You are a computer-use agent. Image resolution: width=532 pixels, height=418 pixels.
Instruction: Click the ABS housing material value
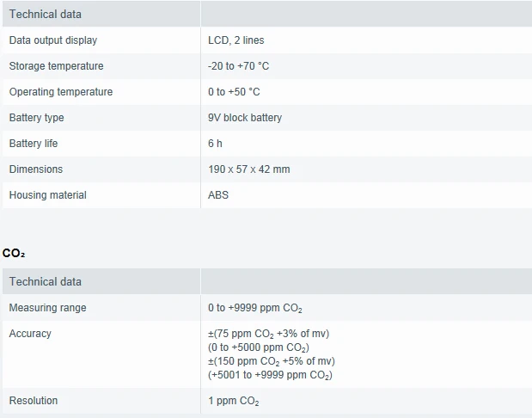tap(218, 195)
